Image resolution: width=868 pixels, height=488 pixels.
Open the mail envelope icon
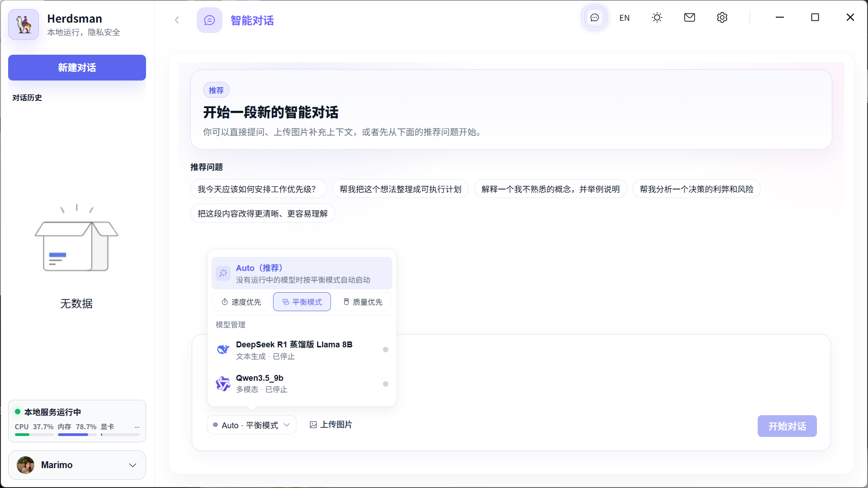pyautogui.click(x=689, y=18)
